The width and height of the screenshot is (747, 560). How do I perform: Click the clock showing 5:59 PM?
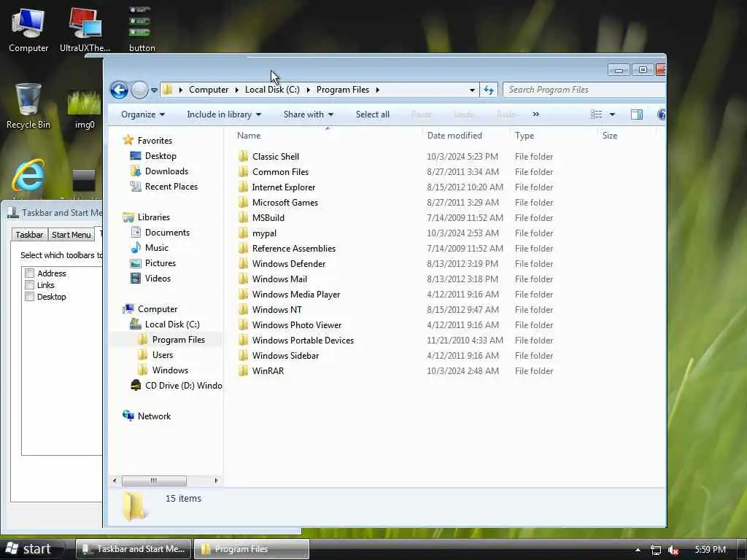[x=710, y=550]
